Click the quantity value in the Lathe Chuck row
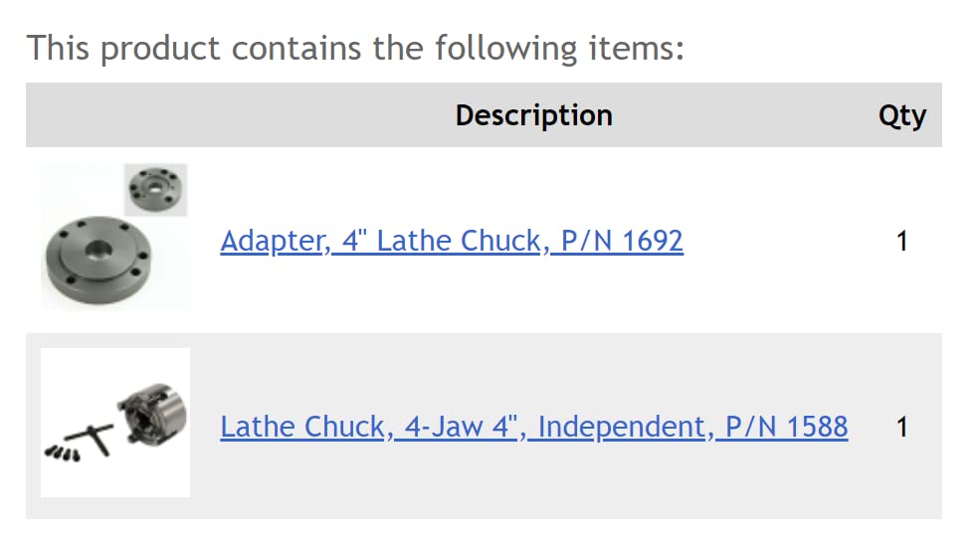 click(x=901, y=427)
